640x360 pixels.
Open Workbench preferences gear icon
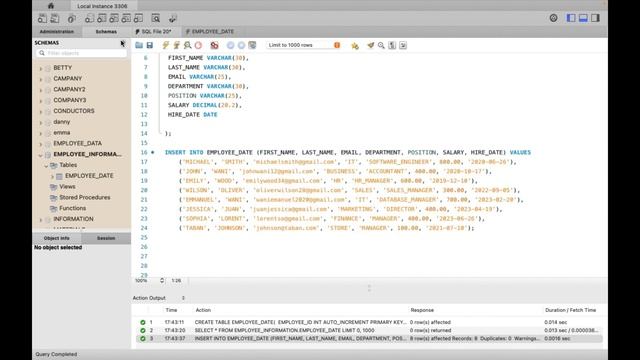click(x=553, y=18)
